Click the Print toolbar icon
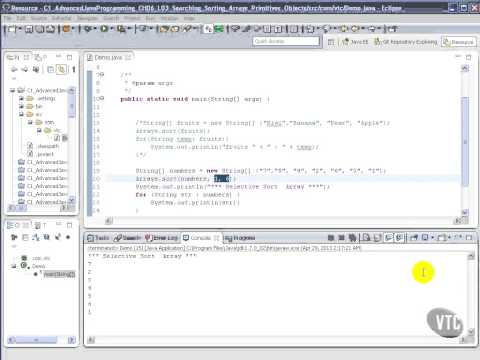This screenshot has height=360, width=480. pos(50,29)
